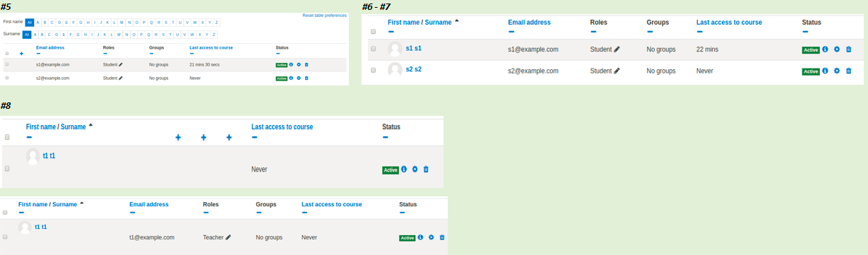Viewport: 868px width, 255px height.
Task: Collapse Last access to course in #6 - #7 table
Action: (x=700, y=32)
